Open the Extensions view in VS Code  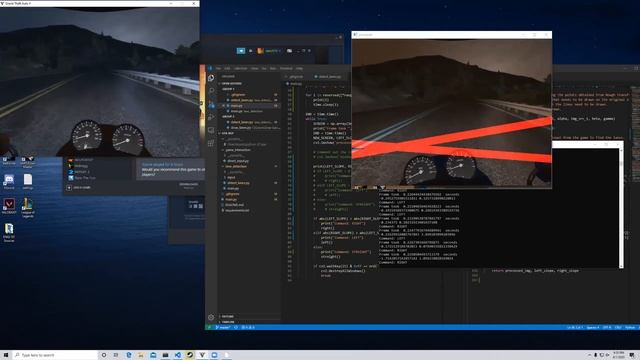coord(211,143)
